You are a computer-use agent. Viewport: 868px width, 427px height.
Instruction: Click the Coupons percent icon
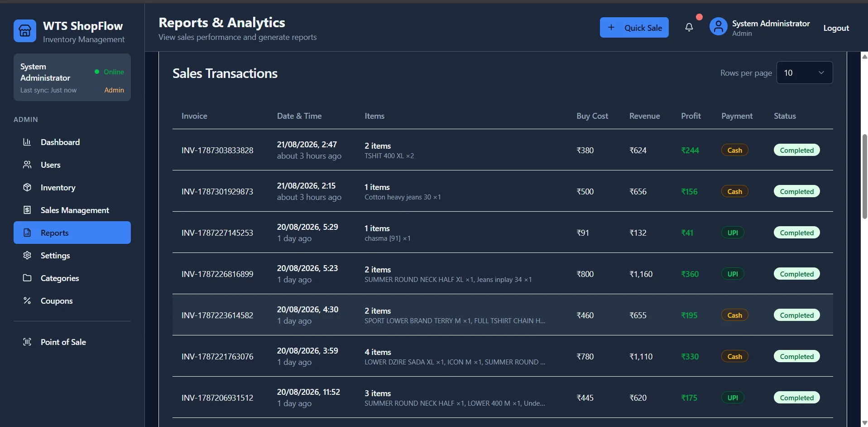coord(27,301)
